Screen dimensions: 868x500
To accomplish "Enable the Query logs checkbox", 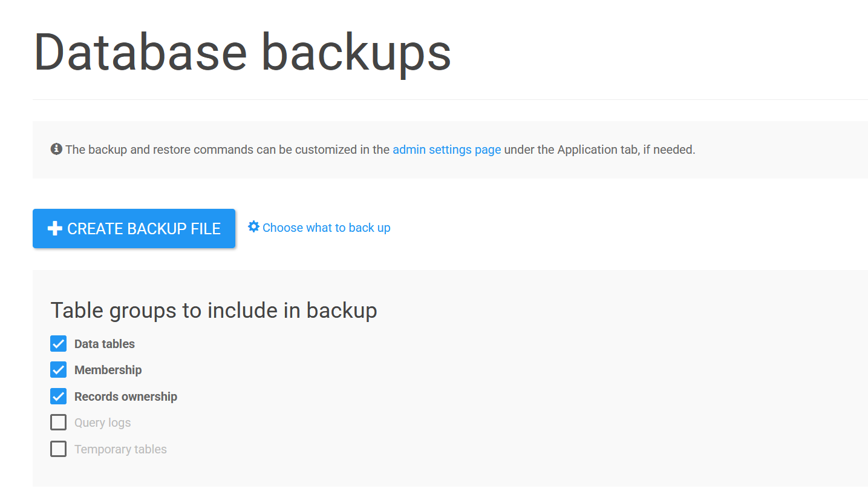I will coord(58,422).
